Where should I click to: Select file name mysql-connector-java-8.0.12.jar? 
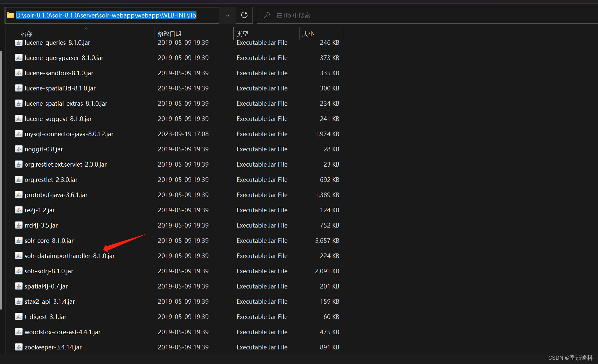(69, 134)
